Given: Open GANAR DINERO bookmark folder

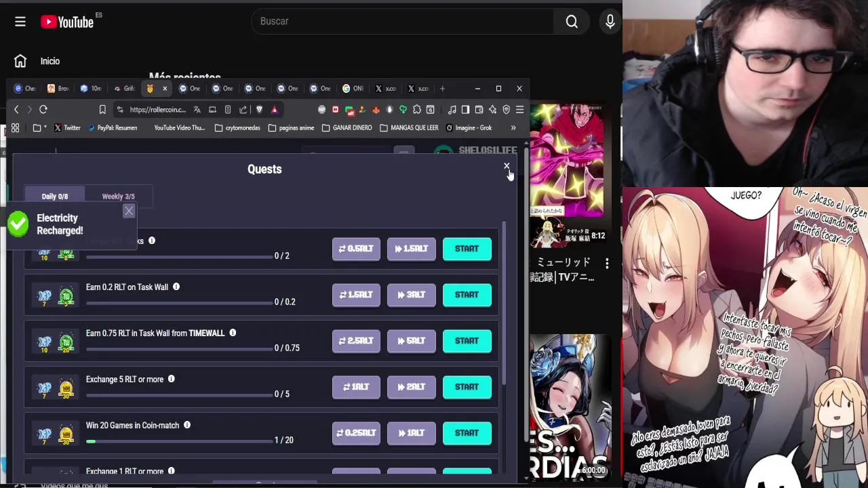Looking at the screenshot, I should pos(347,127).
